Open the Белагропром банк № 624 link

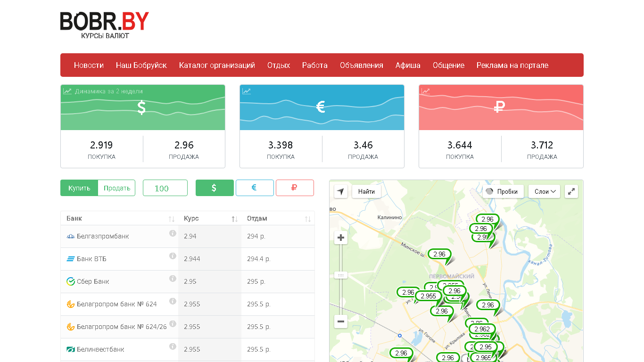pos(117,304)
